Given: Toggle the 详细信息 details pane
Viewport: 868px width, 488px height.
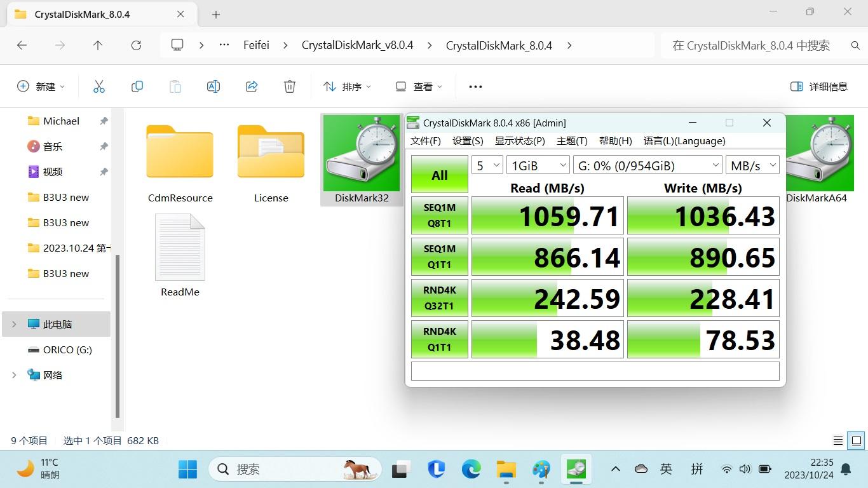Looking at the screenshot, I should coord(819,86).
